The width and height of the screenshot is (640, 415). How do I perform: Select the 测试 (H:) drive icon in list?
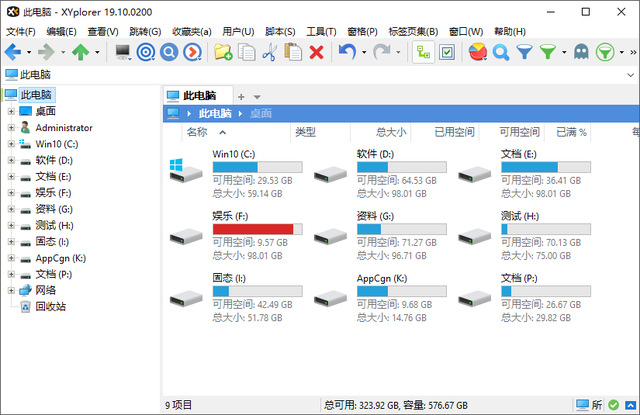pyautogui.click(x=474, y=236)
